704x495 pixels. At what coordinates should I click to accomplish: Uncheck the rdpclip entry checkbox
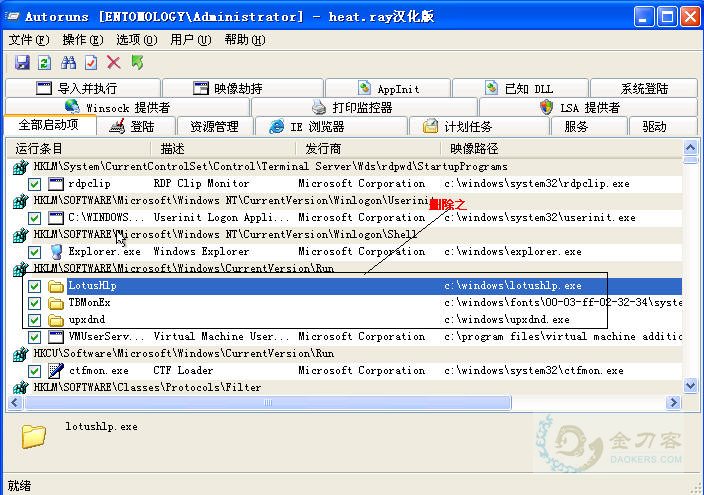pyautogui.click(x=34, y=184)
